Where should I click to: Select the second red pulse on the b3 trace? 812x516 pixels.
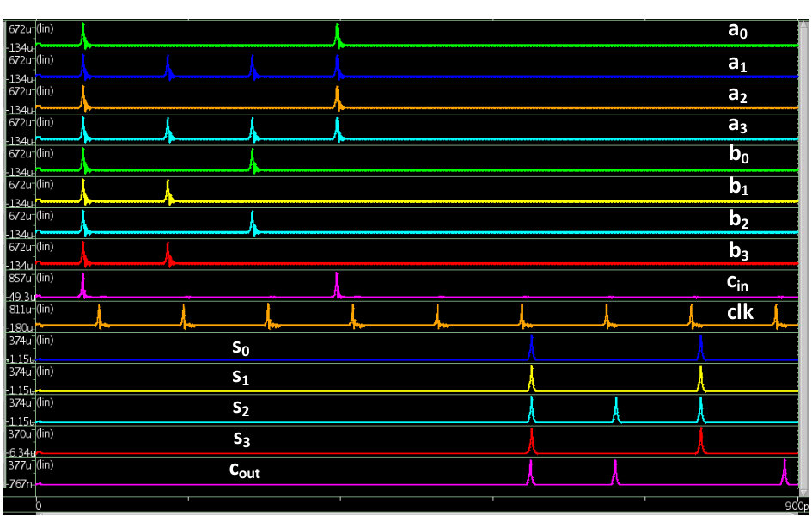pos(168,254)
